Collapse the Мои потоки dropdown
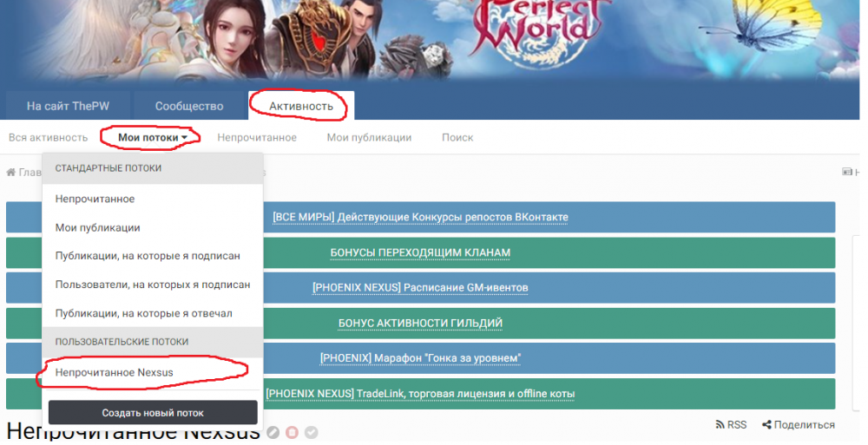Viewport: 868px width, 445px height. pos(153,137)
